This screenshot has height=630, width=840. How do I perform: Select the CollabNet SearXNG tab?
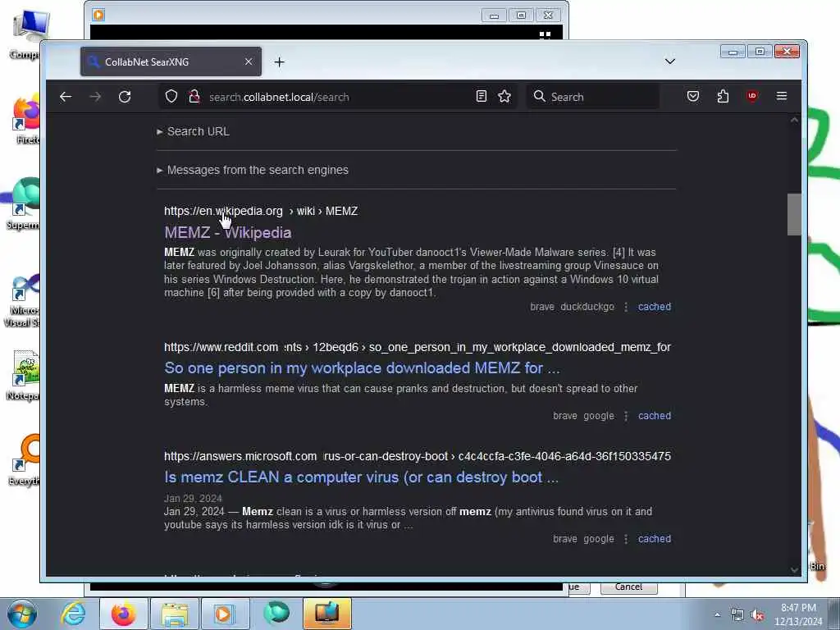(171, 62)
